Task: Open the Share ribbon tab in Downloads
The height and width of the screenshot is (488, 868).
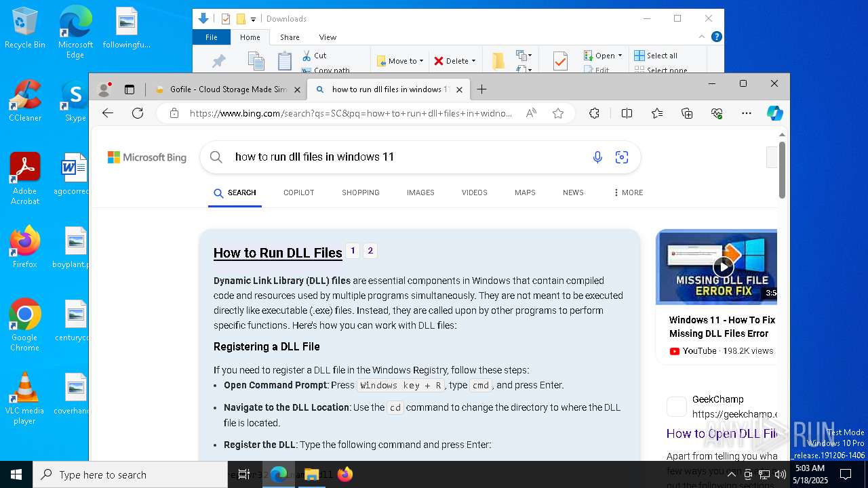Action: 290,37
